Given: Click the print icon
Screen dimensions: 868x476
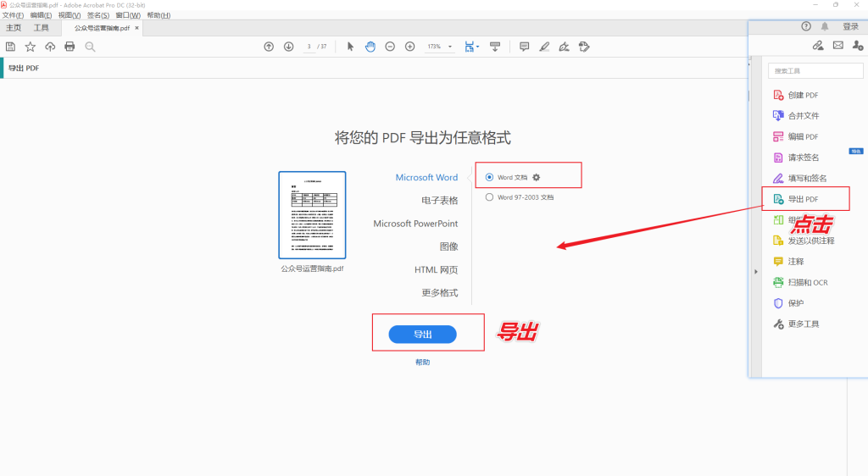Looking at the screenshot, I should [70, 47].
